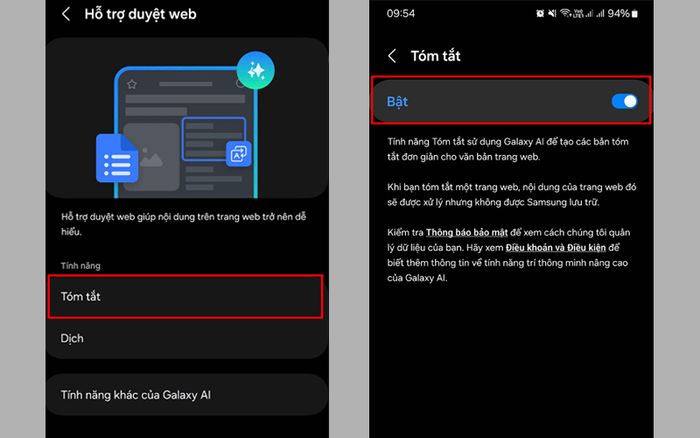This screenshot has width=700, height=438.
Task: Tap the alarm icon in status bar
Action: [x=540, y=13]
